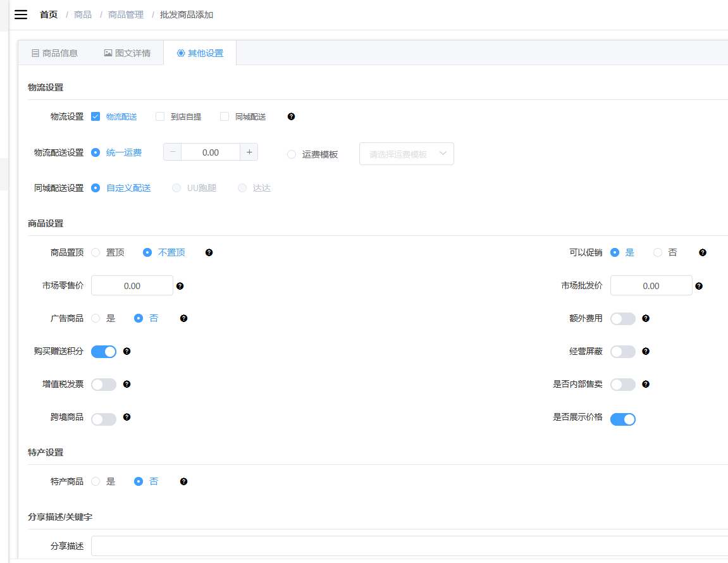
Task: Choose 置顶 for 商品置顶
Action: [x=96, y=252]
